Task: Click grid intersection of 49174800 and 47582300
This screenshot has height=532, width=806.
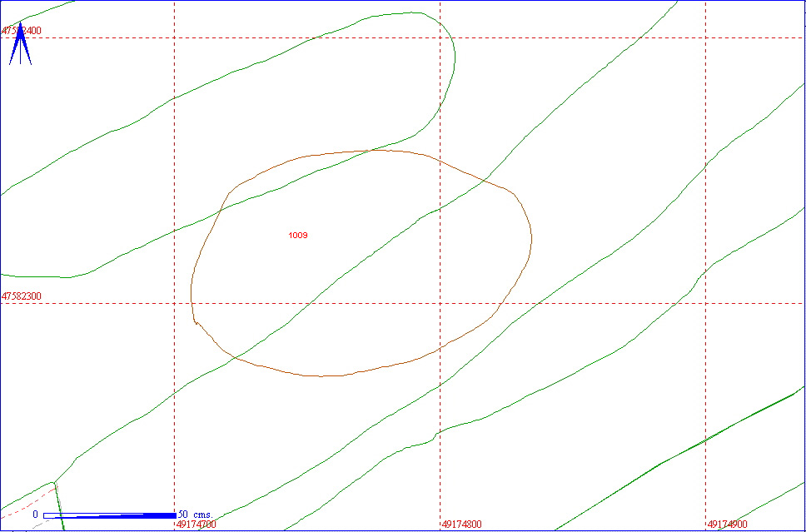Action: (440, 303)
